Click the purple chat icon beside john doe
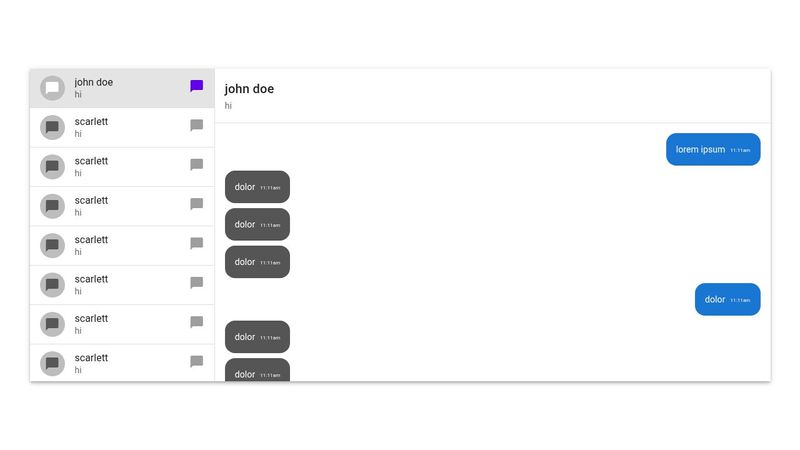 click(x=196, y=86)
